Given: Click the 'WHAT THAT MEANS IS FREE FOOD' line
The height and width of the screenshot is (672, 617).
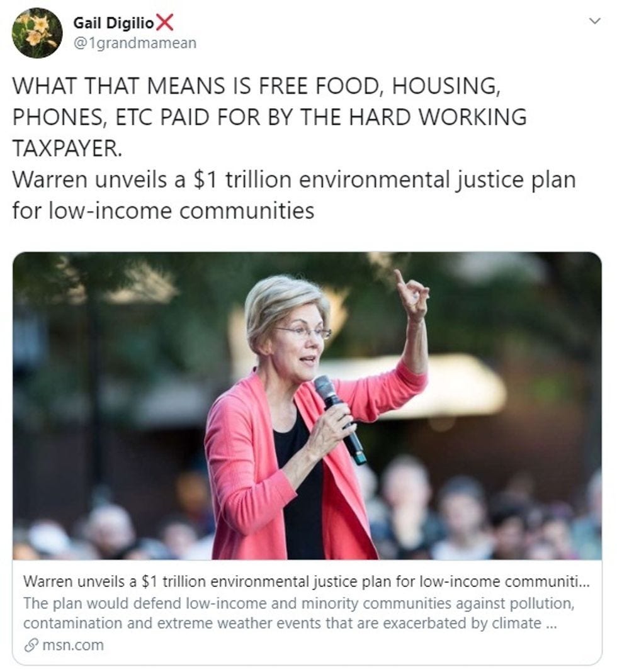Looking at the screenshot, I should click(256, 86).
